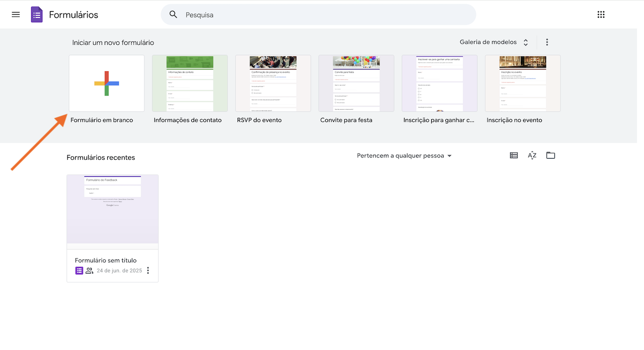This screenshot has height=350, width=644.
Task: Open Inscrição no evento template thumbnail
Action: tap(523, 83)
